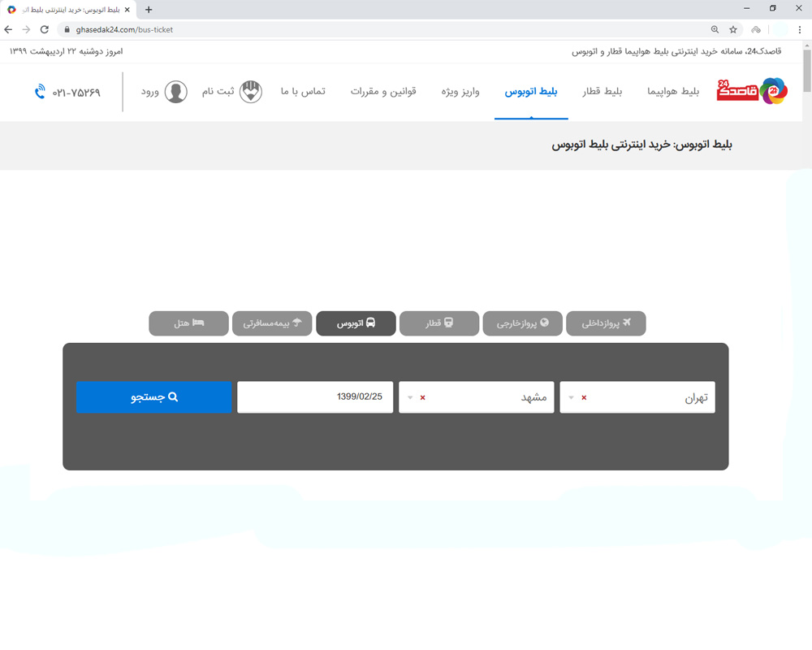Click the ورود login link

point(150,93)
